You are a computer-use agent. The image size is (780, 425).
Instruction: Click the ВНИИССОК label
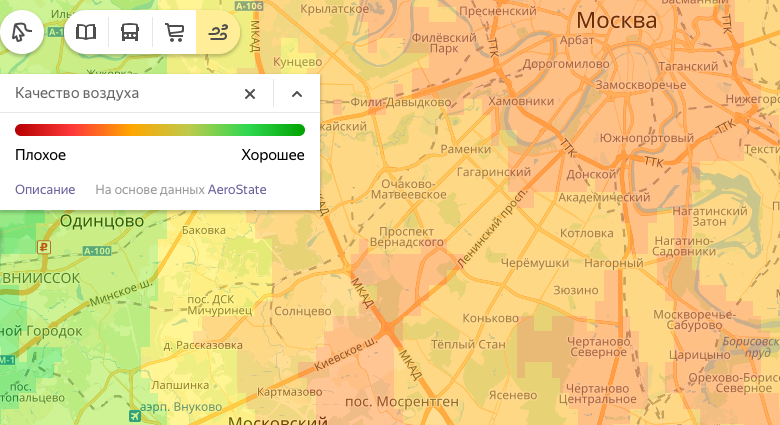click(41, 278)
